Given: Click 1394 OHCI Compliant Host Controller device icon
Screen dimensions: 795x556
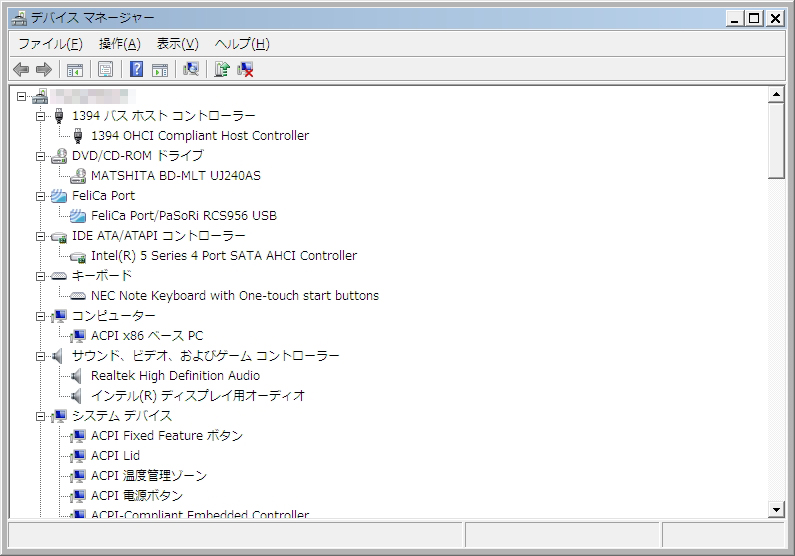Looking at the screenshot, I should 78,136.
